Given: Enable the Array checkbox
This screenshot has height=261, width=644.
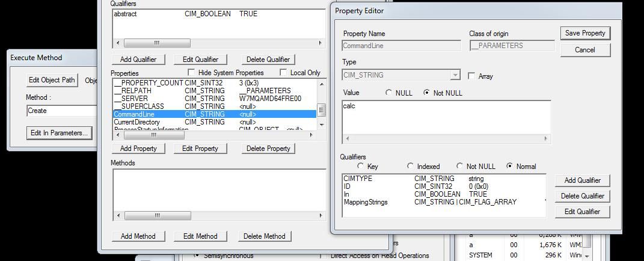Looking at the screenshot, I should tap(471, 76).
